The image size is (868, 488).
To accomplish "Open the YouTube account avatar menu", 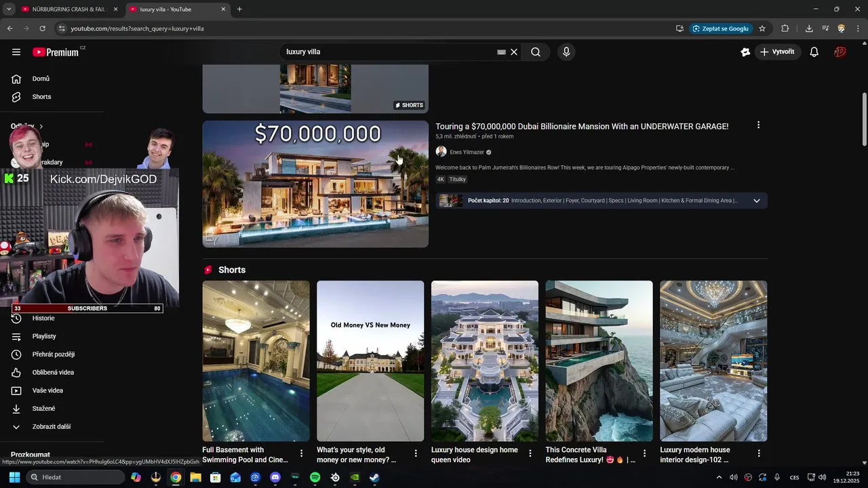I will (840, 52).
